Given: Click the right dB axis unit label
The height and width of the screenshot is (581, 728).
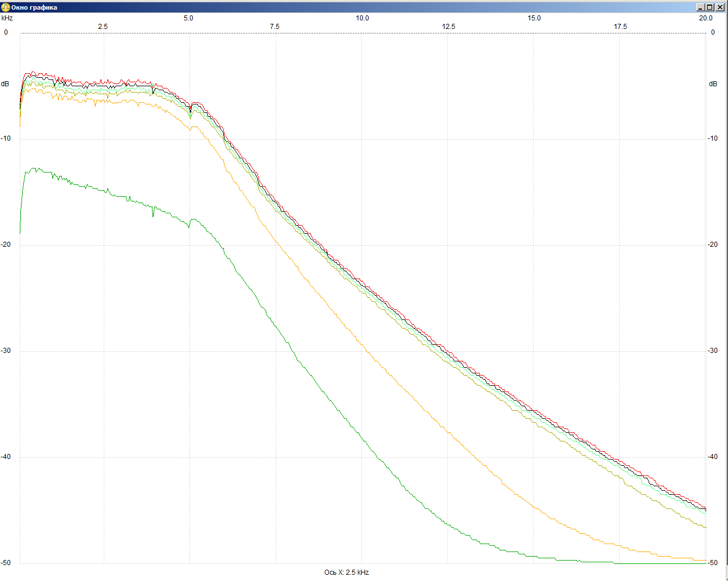Looking at the screenshot, I should 713,84.
